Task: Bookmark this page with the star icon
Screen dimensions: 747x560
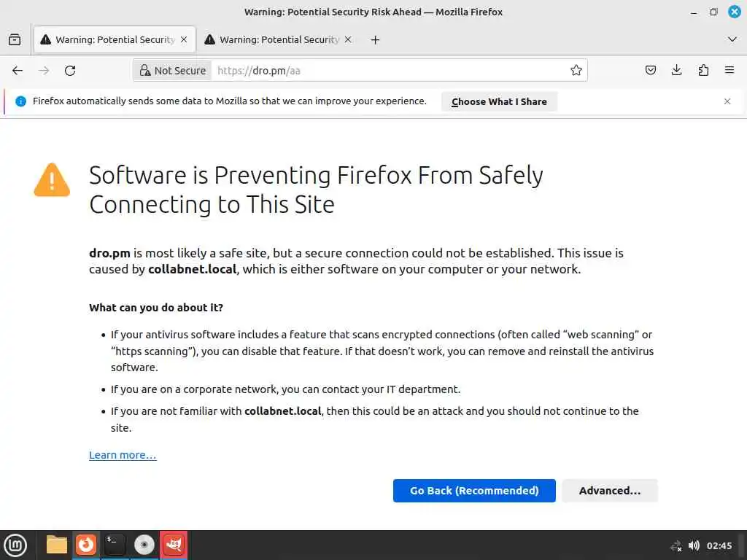Action: point(576,71)
